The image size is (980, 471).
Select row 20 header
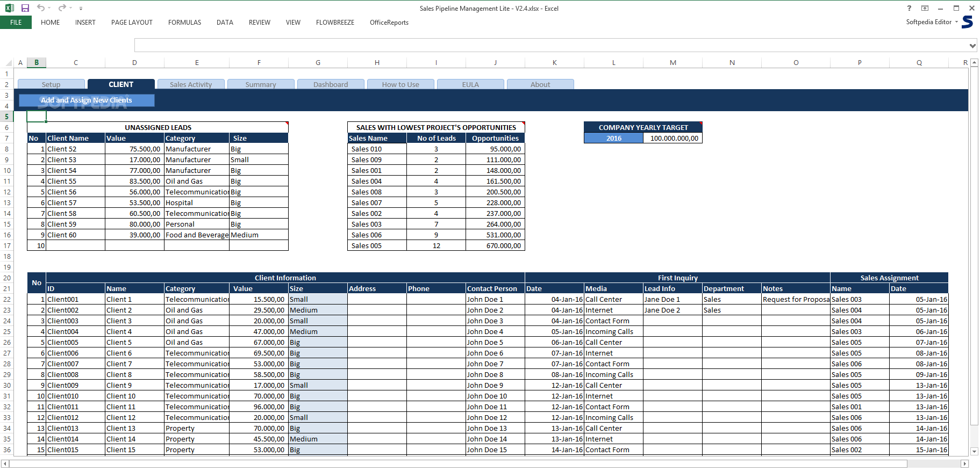pyautogui.click(x=7, y=278)
